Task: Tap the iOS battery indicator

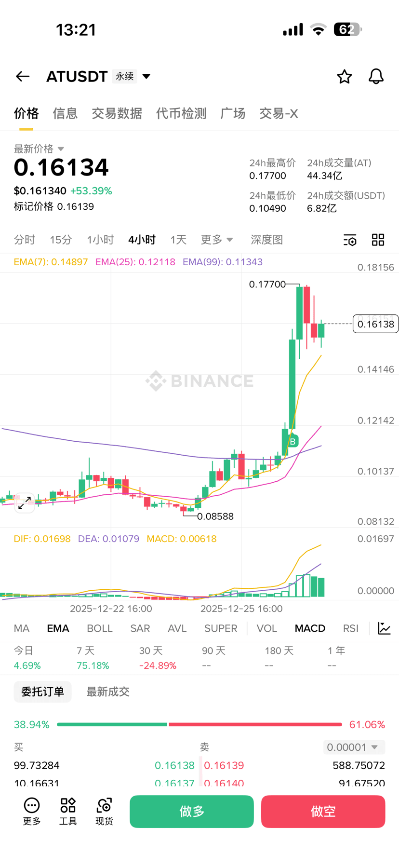Action: point(348,30)
